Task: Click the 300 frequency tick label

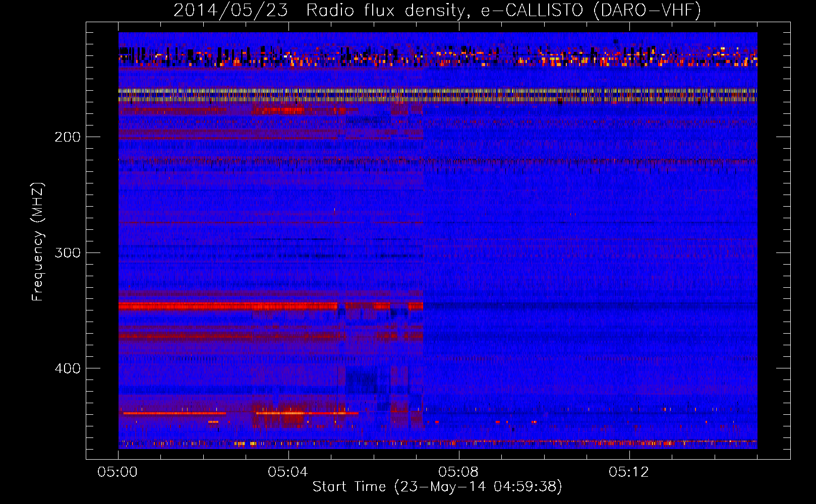Action: click(x=68, y=253)
